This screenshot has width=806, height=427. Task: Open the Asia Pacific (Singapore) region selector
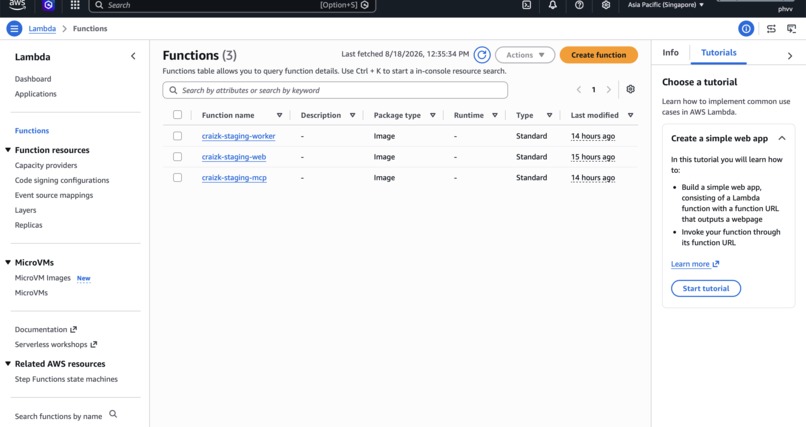(x=666, y=5)
